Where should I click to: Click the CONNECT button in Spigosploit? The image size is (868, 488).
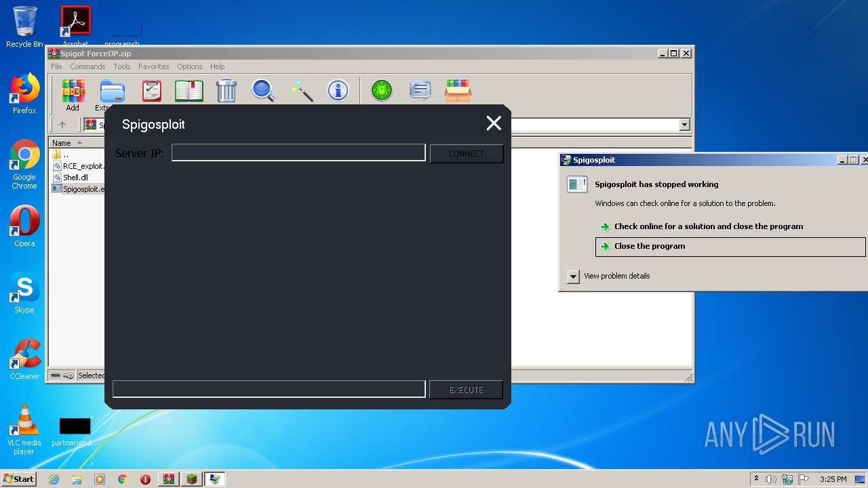coord(467,153)
